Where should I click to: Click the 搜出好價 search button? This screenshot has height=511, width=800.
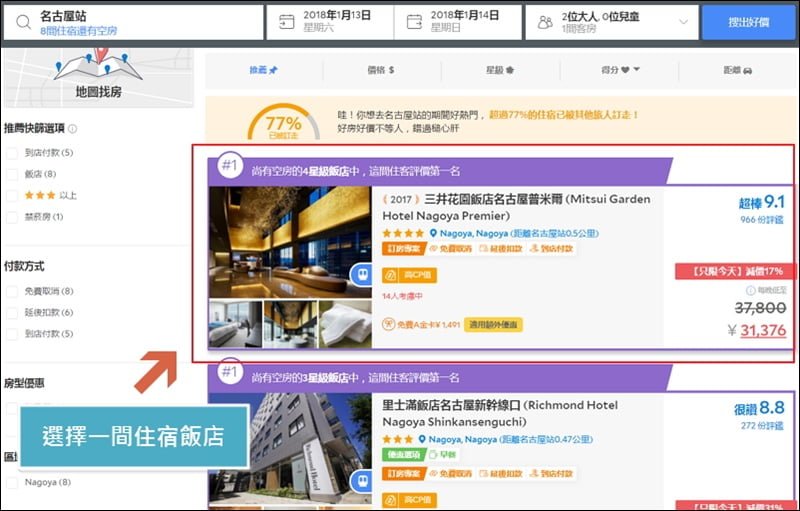748,22
